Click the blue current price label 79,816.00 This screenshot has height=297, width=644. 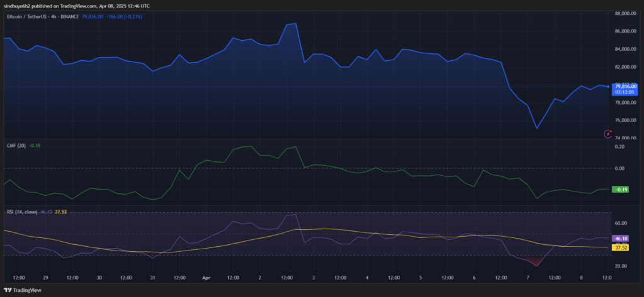point(626,86)
